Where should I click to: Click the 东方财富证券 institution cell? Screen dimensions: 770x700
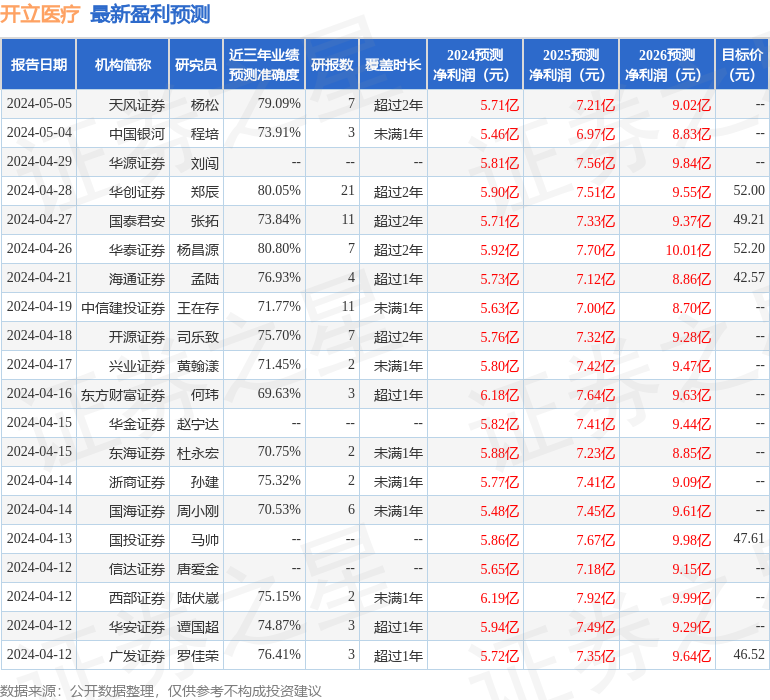pyautogui.click(x=123, y=394)
